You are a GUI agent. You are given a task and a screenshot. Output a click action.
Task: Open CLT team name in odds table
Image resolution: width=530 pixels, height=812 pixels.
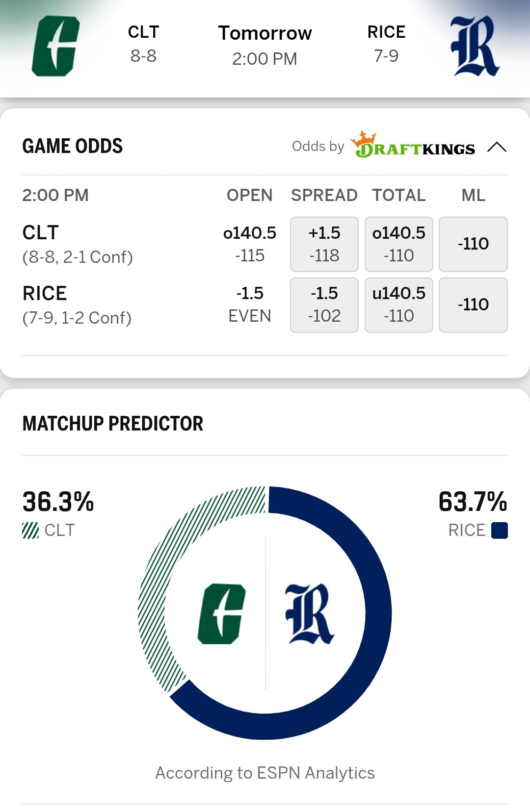(x=41, y=232)
